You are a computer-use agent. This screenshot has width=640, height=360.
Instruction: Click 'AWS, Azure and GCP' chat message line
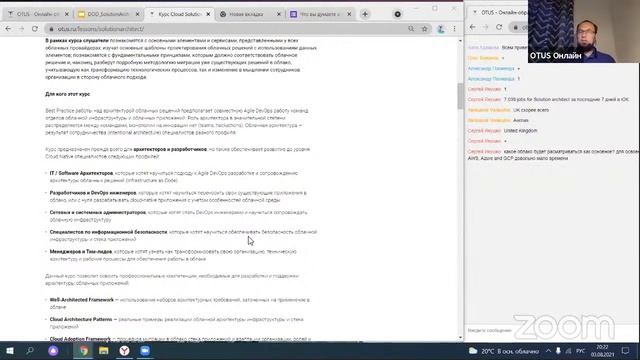(x=518, y=158)
